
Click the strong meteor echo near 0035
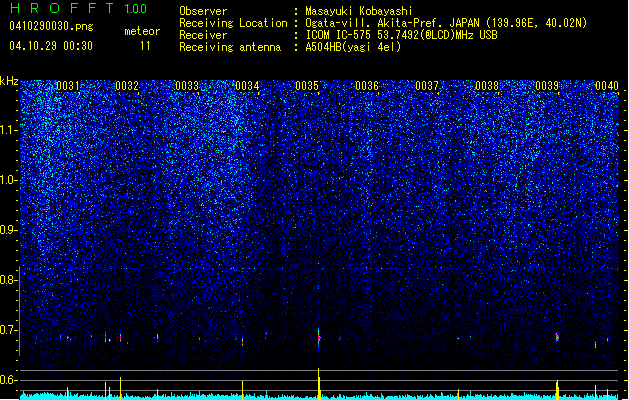[319, 338]
